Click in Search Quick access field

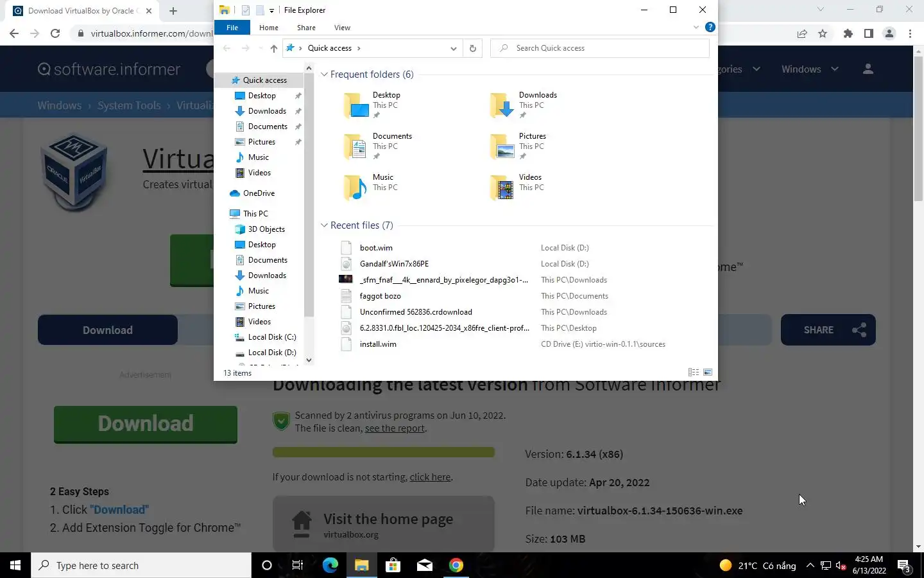[600, 48]
